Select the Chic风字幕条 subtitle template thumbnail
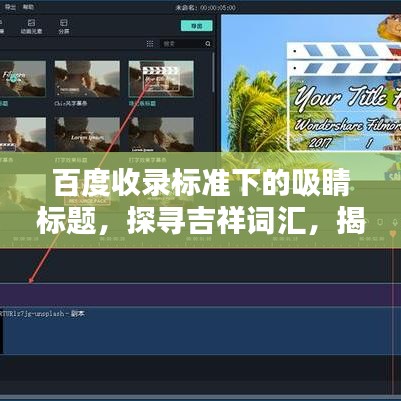This screenshot has height=401, width=401. pos(87,79)
